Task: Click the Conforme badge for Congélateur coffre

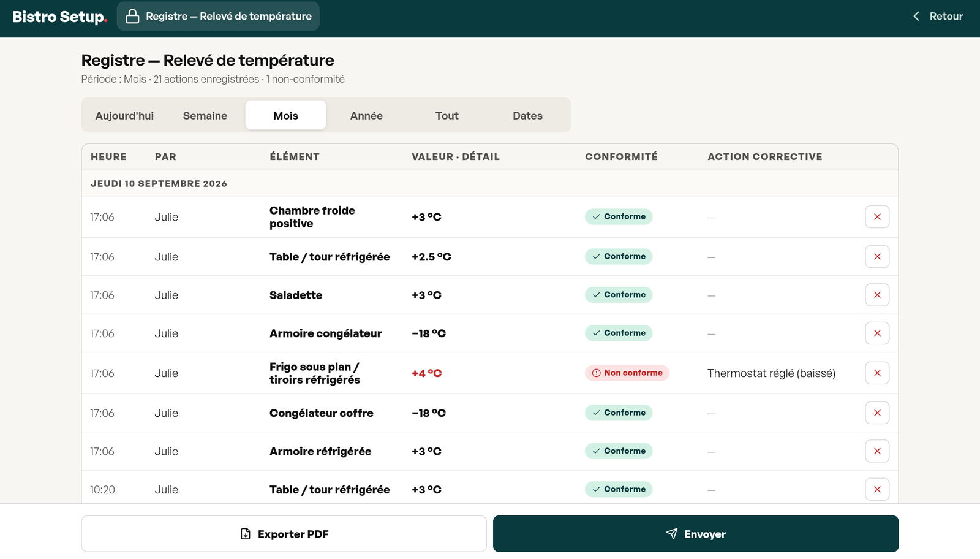Action: [619, 413]
